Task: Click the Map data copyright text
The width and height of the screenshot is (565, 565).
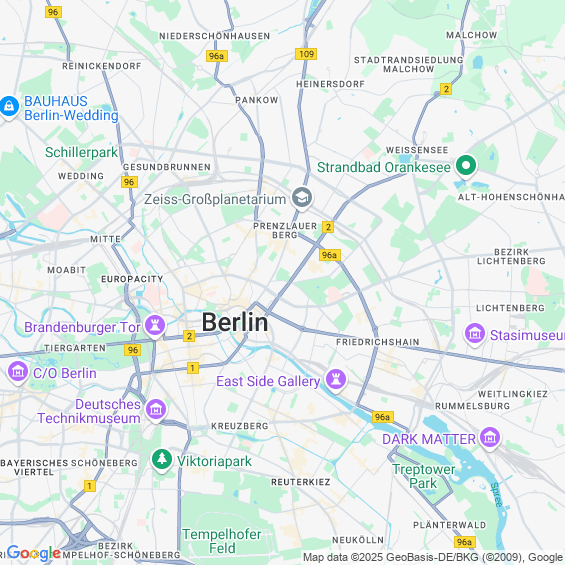Action: (x=433, y=557)
